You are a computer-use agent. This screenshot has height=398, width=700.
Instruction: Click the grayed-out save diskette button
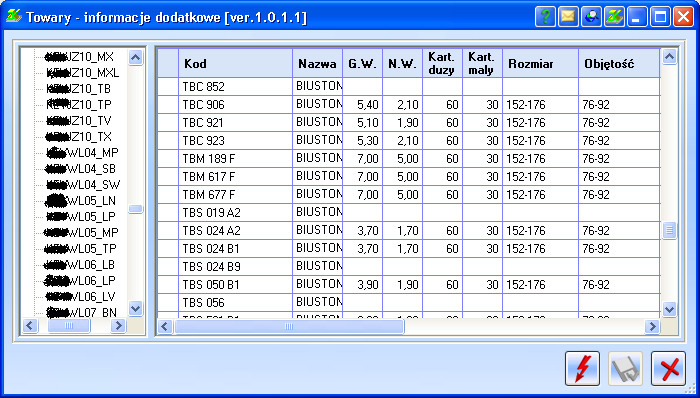click(x=625, y=369)
